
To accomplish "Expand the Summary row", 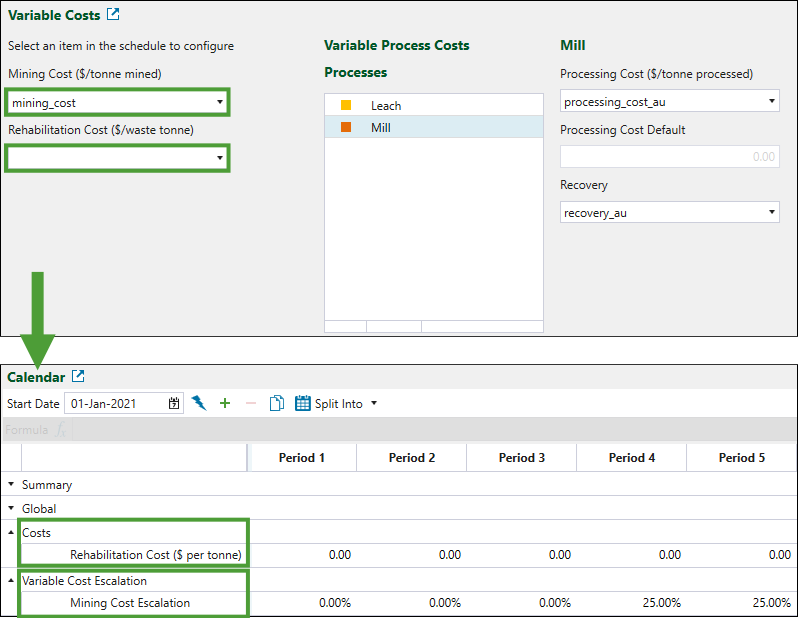I will point(12,485).
